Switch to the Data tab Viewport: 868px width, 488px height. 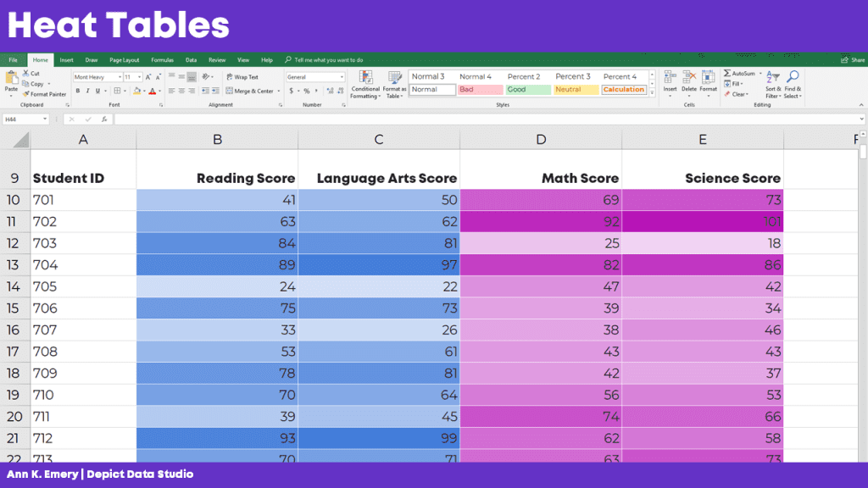coord(191,60)
